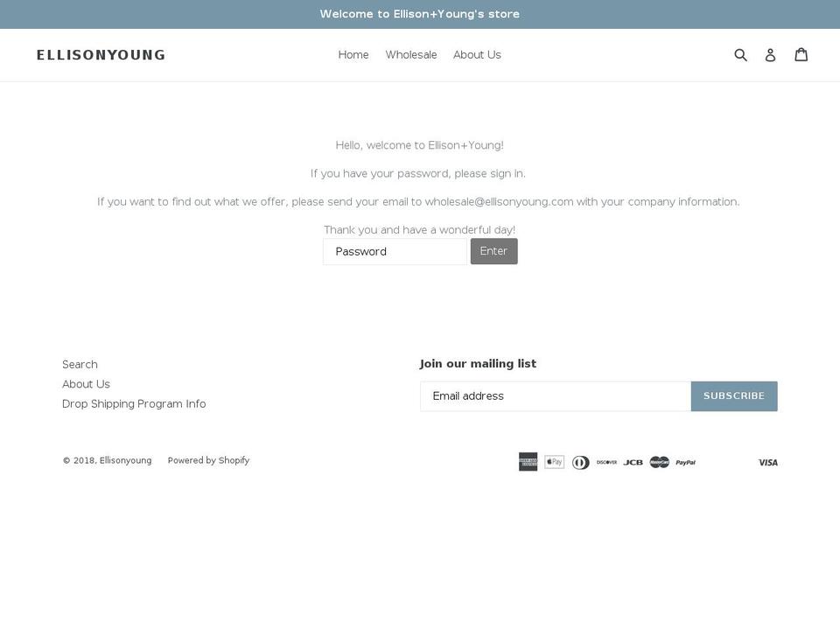This screenshot has width=840, height=630.
Task: Click the Visa payment icon
Action: [767, 462]
